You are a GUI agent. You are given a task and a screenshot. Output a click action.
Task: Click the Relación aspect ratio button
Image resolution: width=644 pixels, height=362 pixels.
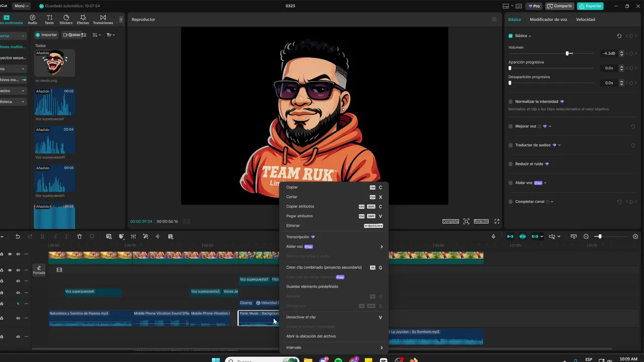[481, 221]
